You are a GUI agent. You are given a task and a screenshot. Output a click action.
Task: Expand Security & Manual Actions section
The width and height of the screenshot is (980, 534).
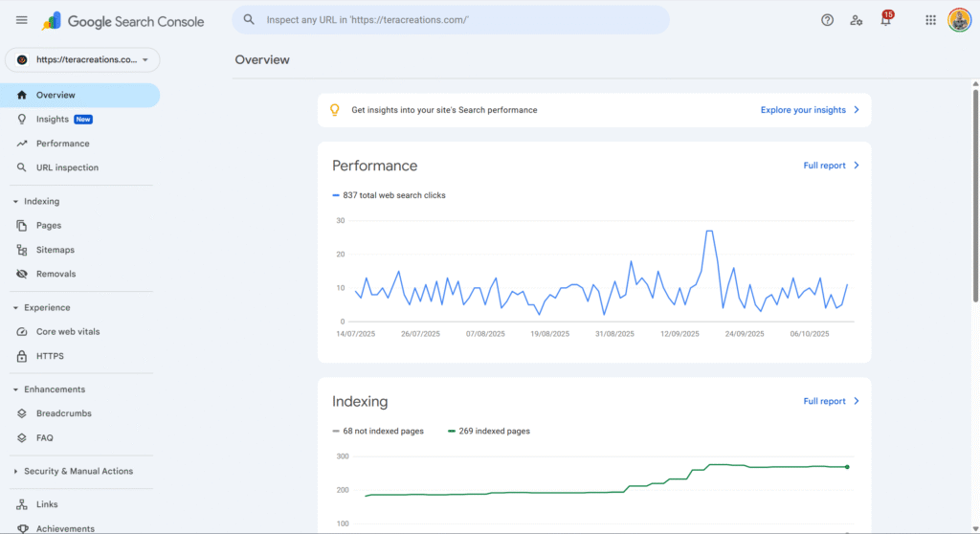click(15, 471)
